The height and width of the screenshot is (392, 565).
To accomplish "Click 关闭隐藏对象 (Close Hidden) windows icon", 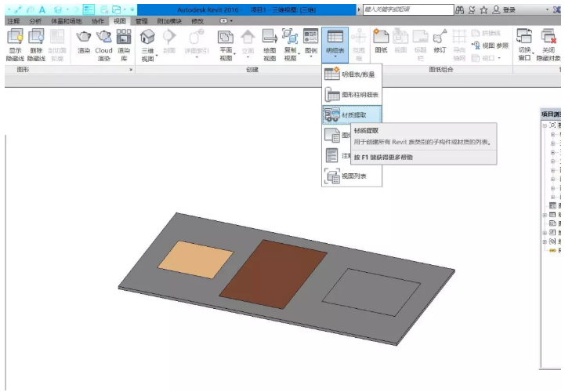I will click(549, 37).
